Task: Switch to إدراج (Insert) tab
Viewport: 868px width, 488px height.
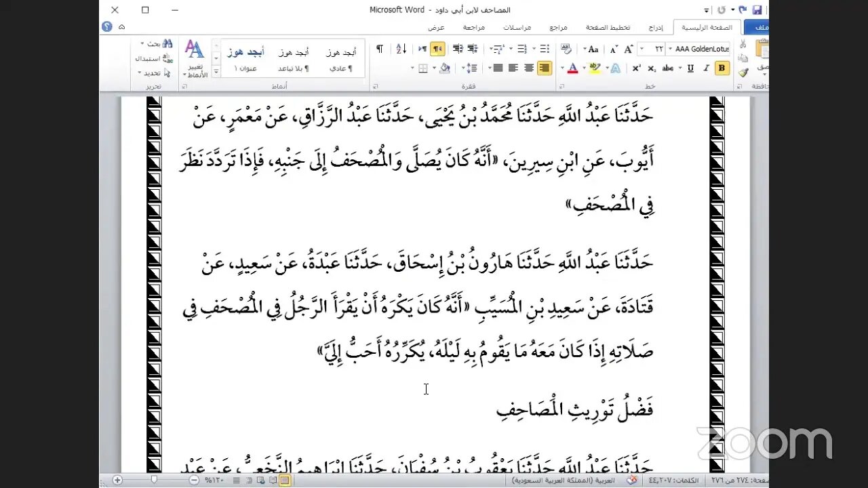Action: click(656, 27)
